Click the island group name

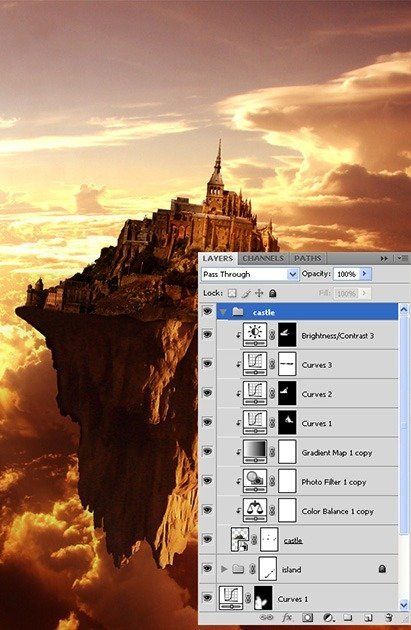click(291, 570)
